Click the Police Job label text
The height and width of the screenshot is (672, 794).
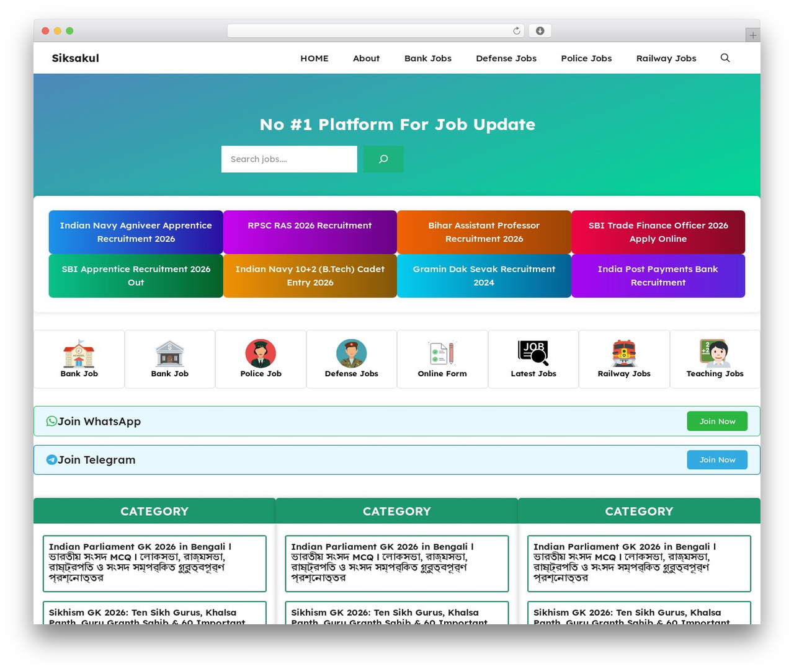261,374
